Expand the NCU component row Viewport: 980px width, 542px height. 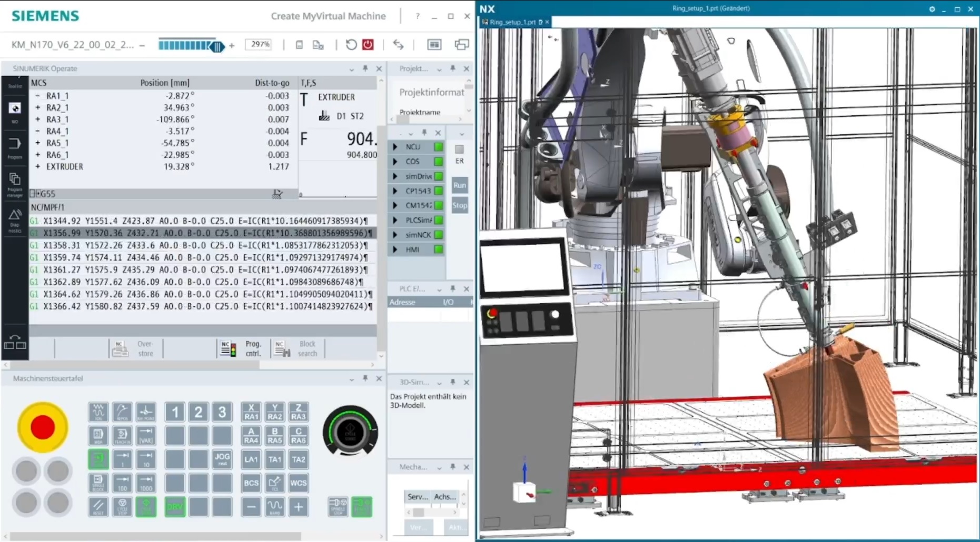(x=395, y=147)
